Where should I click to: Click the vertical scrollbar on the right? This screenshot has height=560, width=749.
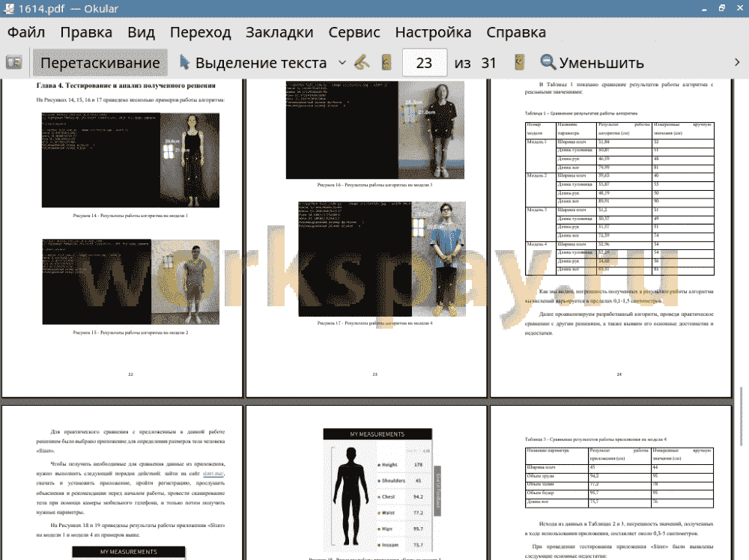(741, 416)
